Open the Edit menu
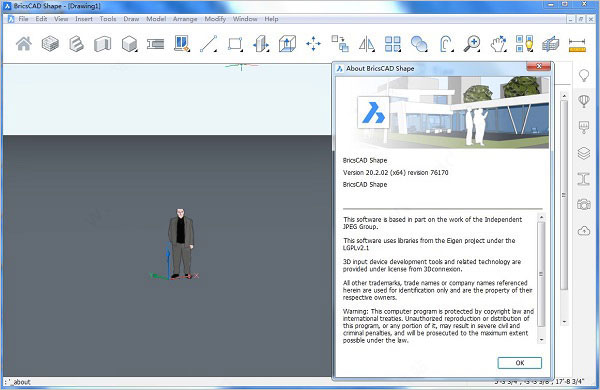 click(x=41, y=19)
